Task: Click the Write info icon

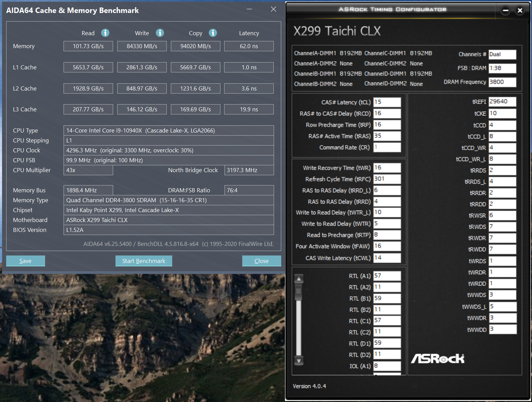Action: (160, 33)
